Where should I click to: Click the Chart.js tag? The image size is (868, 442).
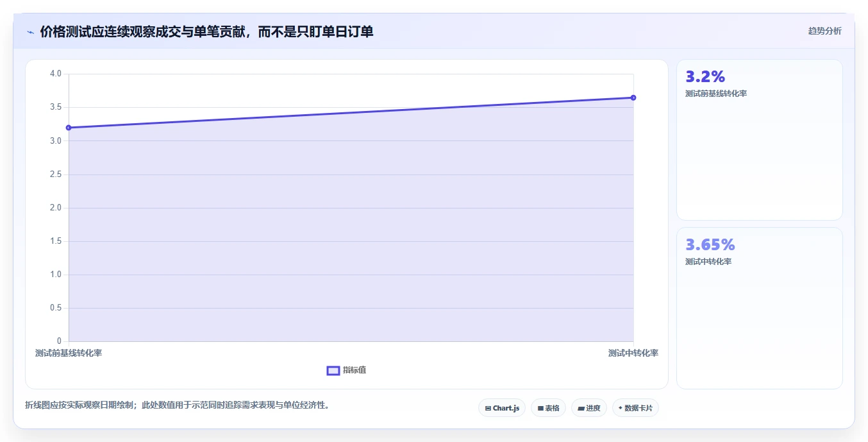(x=502, y=408)
